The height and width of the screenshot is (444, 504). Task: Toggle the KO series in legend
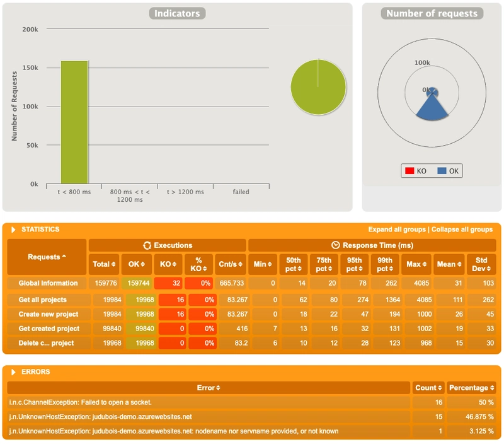(416, 171)
